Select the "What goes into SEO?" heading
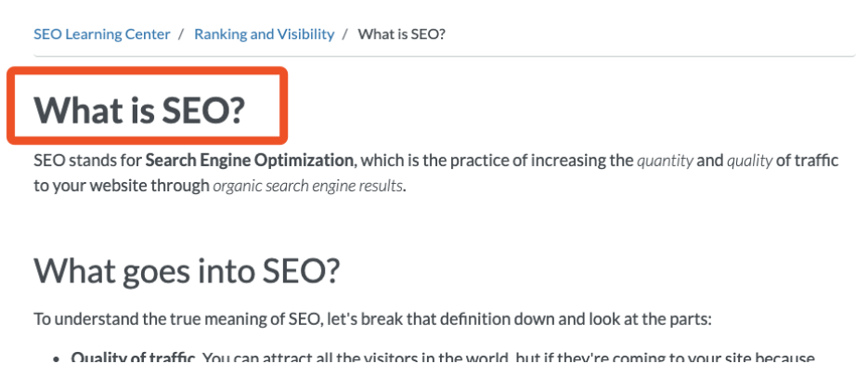This screenshot has height=377, width=868. click(x=187, y=270)
